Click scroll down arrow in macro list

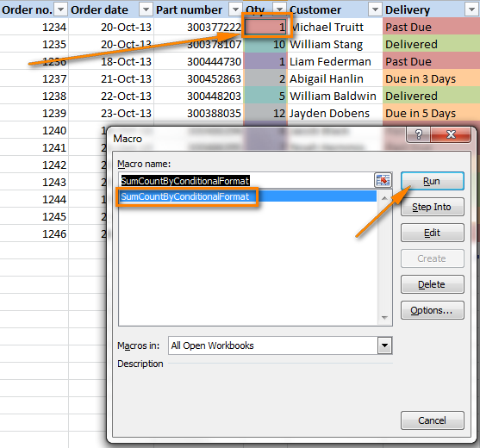(384, 318)
